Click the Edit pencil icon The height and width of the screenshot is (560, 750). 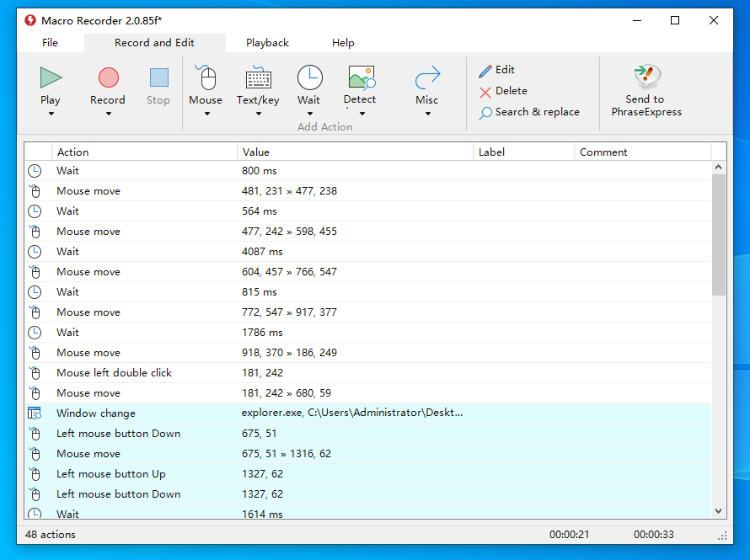485,72
